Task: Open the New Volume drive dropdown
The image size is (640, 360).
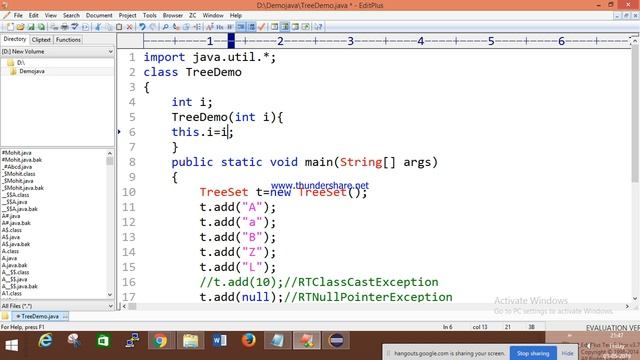Action: click(110, 52)
